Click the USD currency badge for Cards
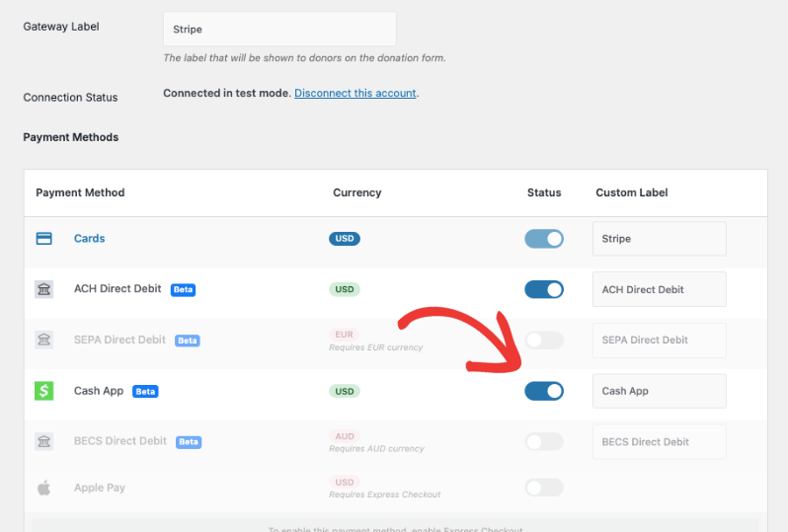Screen dimensions: 788x532 344,239
